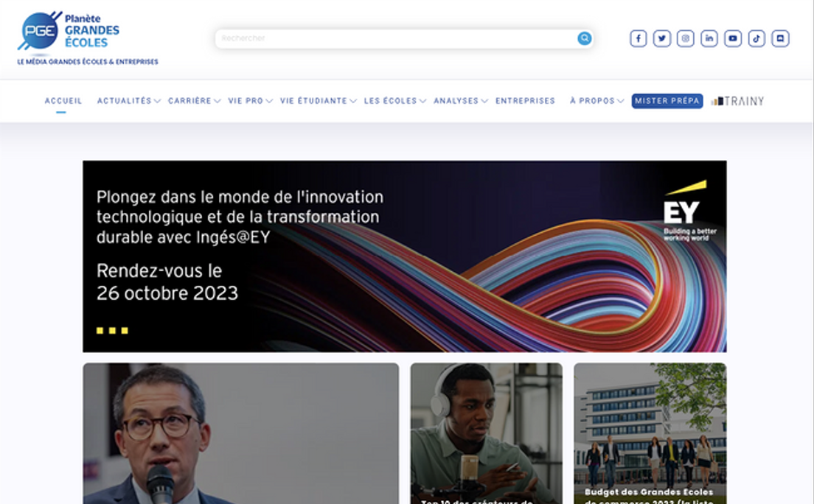The height and width of the screenshot is (504, 814).
Task: Open the LinkedIn social icon
Action: (x=709, y=38)
